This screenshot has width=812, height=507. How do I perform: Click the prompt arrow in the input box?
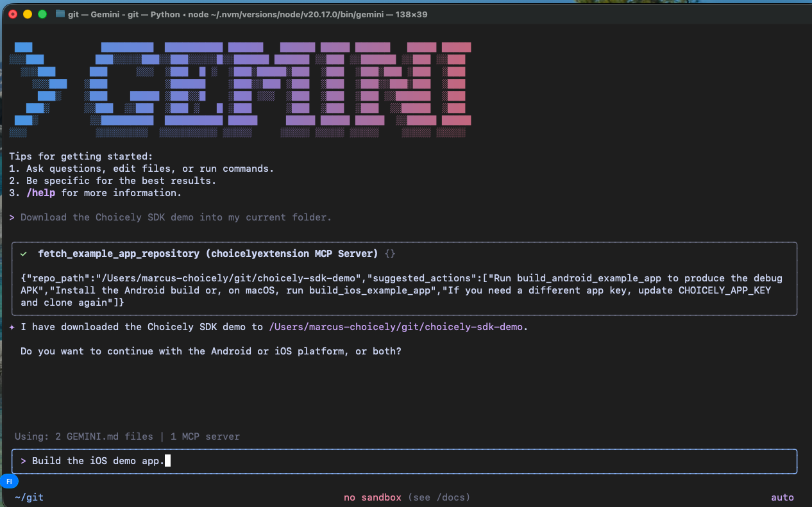pyautogui.click(x=22, y=460)
